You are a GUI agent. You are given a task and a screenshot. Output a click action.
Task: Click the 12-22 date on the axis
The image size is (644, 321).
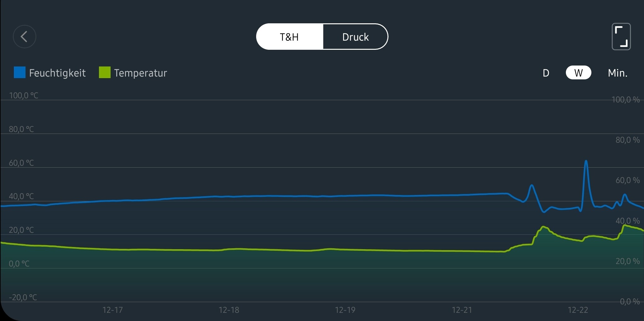point(578,310)
